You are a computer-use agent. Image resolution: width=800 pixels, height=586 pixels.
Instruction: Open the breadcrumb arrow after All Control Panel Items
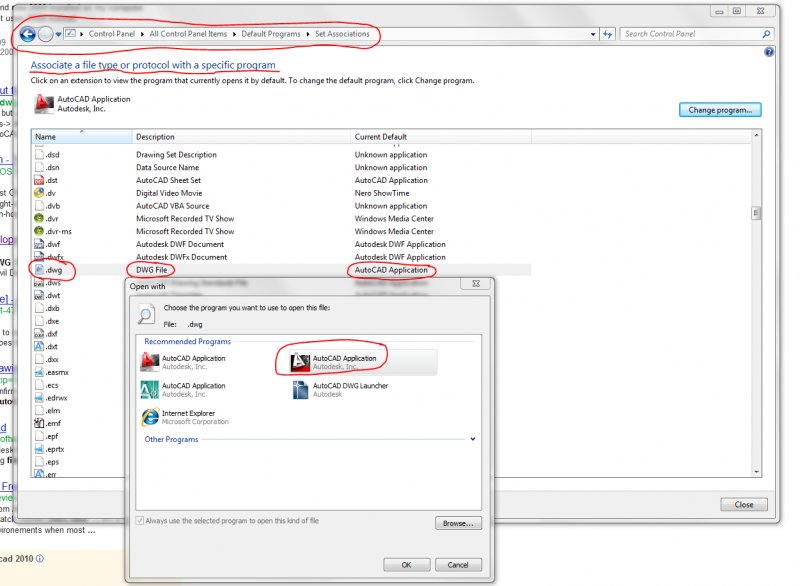234,34
